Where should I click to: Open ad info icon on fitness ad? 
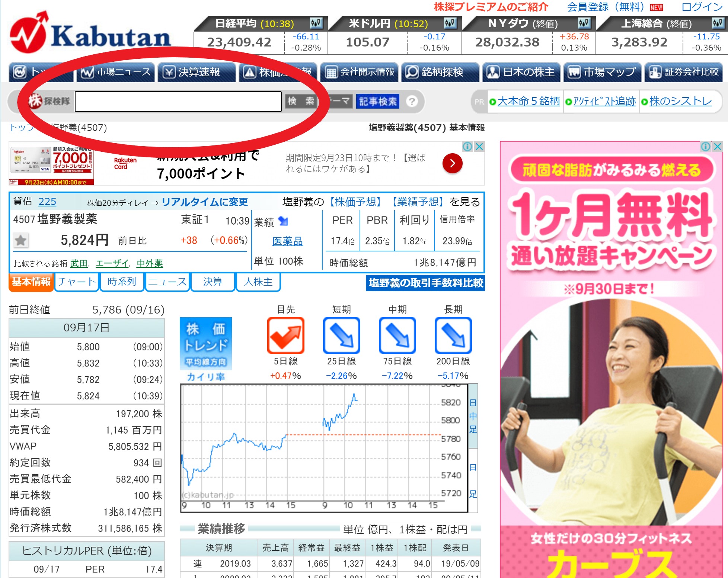[706, 147]
